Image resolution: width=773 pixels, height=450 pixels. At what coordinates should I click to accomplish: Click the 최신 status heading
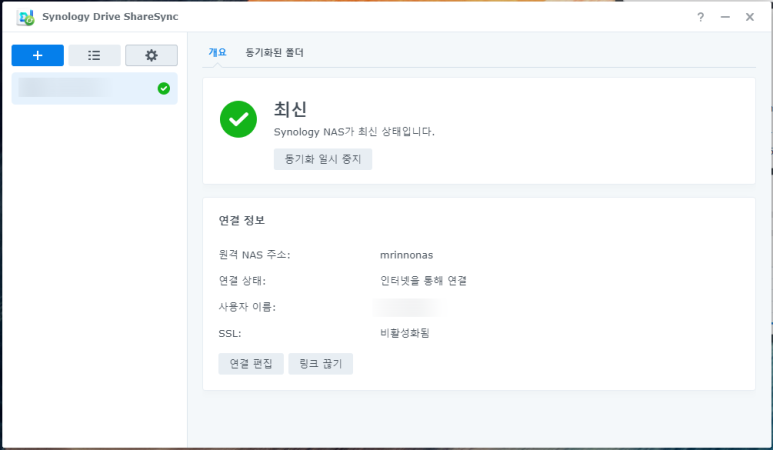[290, 109]
